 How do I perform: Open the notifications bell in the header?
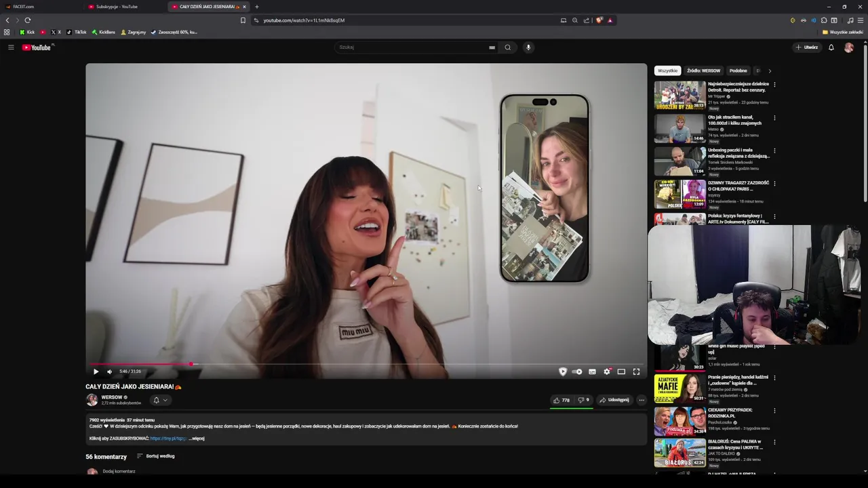831,47
